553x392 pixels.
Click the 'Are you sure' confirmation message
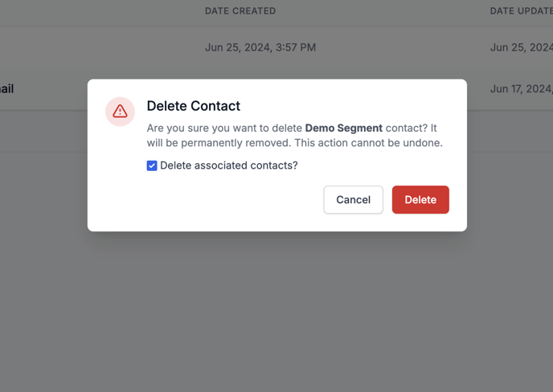point(295,136)
